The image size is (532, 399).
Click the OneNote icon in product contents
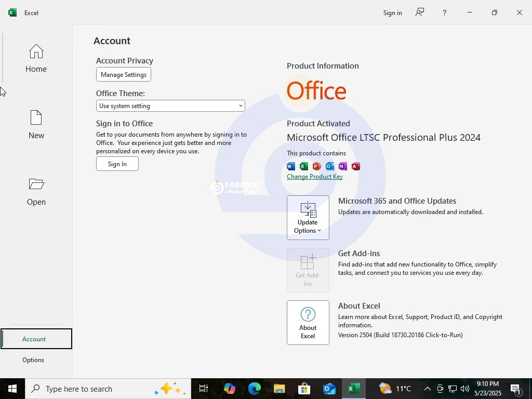click(342, 166)
